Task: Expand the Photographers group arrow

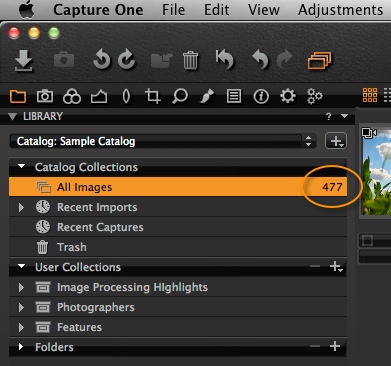Action: pyautogui.click(x=21, y=307)
